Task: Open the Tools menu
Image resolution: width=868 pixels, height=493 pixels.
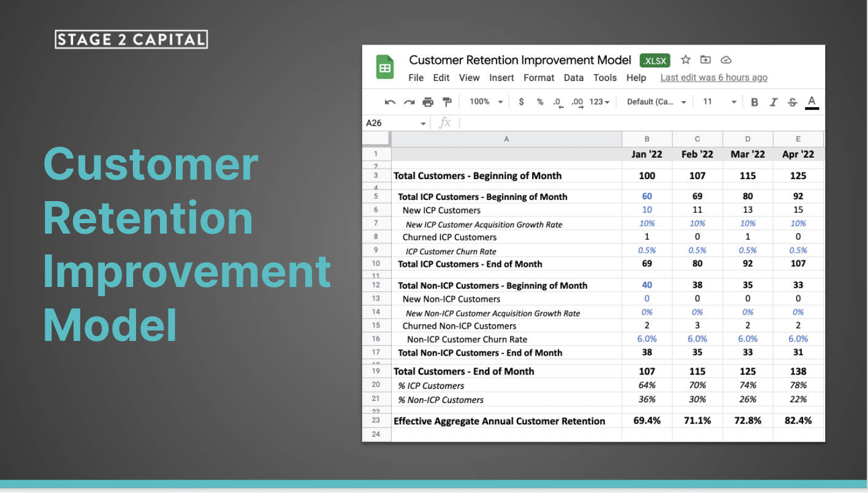Action: coord(605,78)
